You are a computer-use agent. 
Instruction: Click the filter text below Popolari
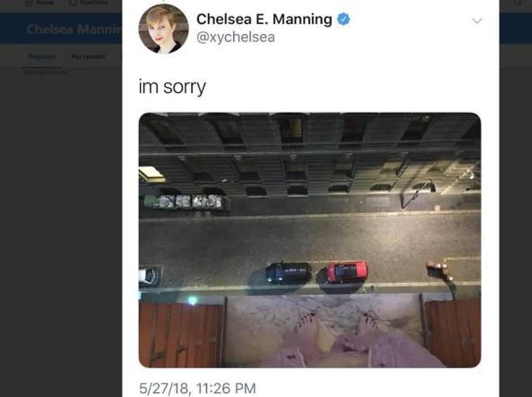(46, 72)
